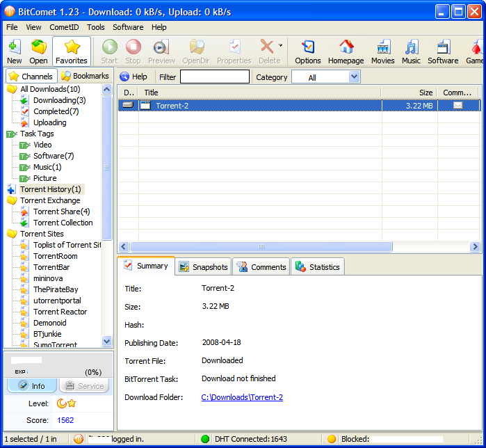Switch to the Bookmarks tab
Screen dimensions: 486x448
tap(85, 76)
